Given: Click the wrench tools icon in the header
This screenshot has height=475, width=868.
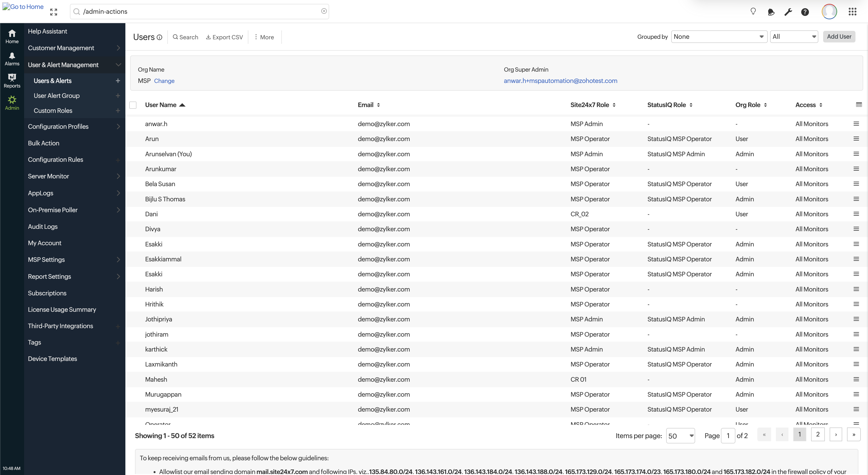Looking at the screenshot, I should 788,12.
